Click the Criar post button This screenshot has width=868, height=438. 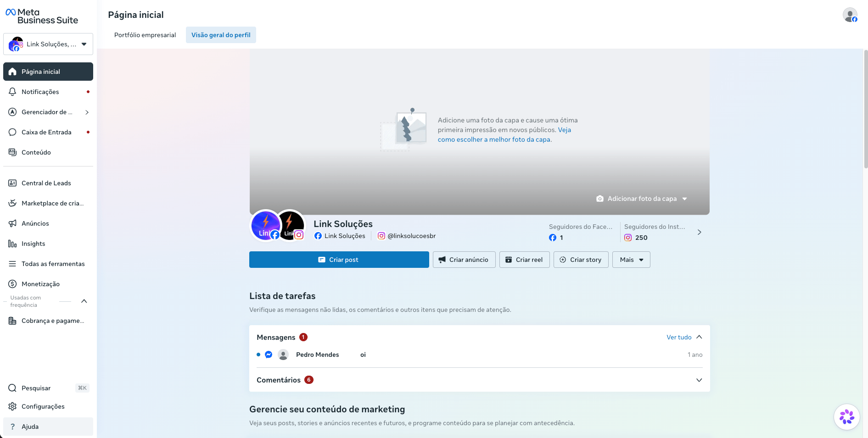point(339,260)
